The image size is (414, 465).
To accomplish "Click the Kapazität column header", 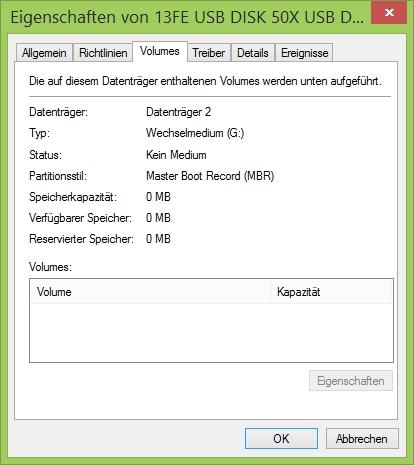I will point(331,292).
